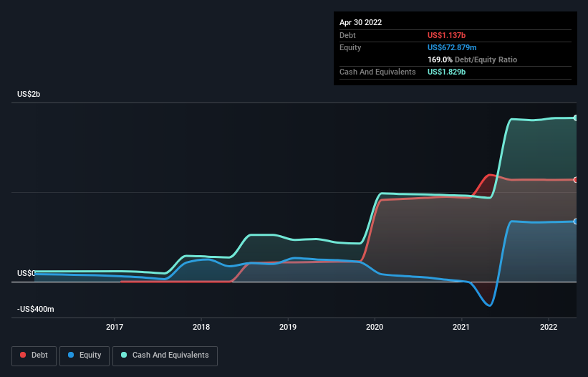Click Cash And Equivalents label in tooltip
This screenshot has width=588, height=377.
(x=377, y=72)
